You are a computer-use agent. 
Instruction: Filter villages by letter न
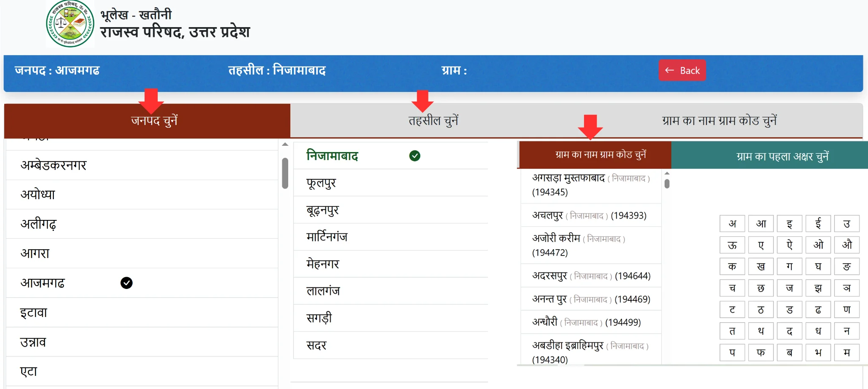coord(847,331)
